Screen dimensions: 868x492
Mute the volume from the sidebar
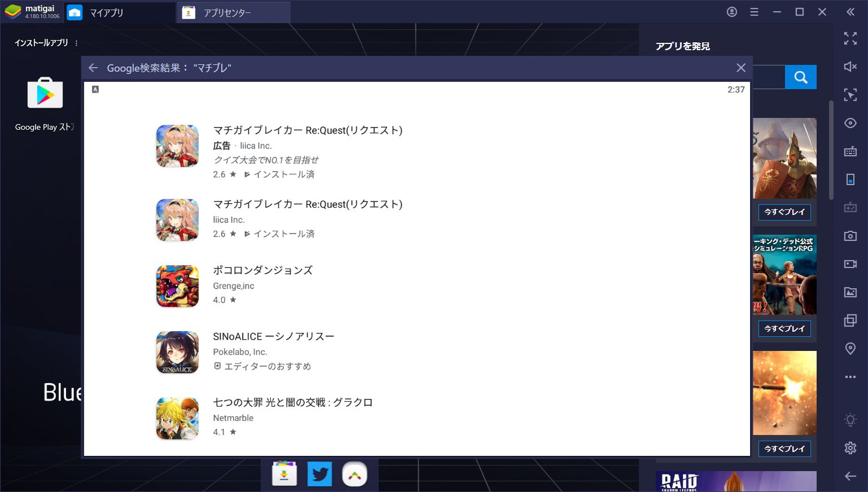tap(851, 67)
